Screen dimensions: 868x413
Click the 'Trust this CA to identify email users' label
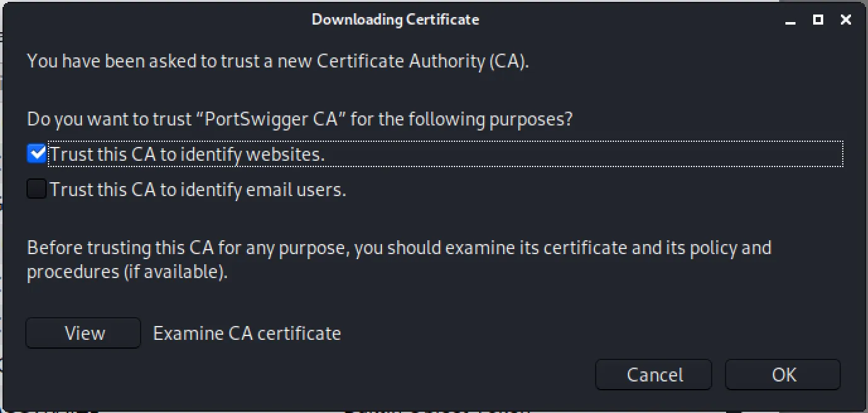(x=198, y=189)
